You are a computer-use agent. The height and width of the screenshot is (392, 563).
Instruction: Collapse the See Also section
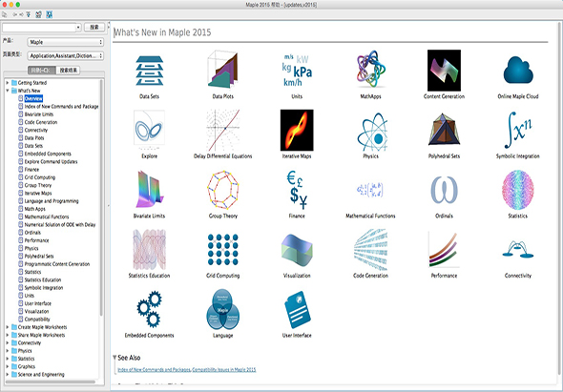click(115, 358)
